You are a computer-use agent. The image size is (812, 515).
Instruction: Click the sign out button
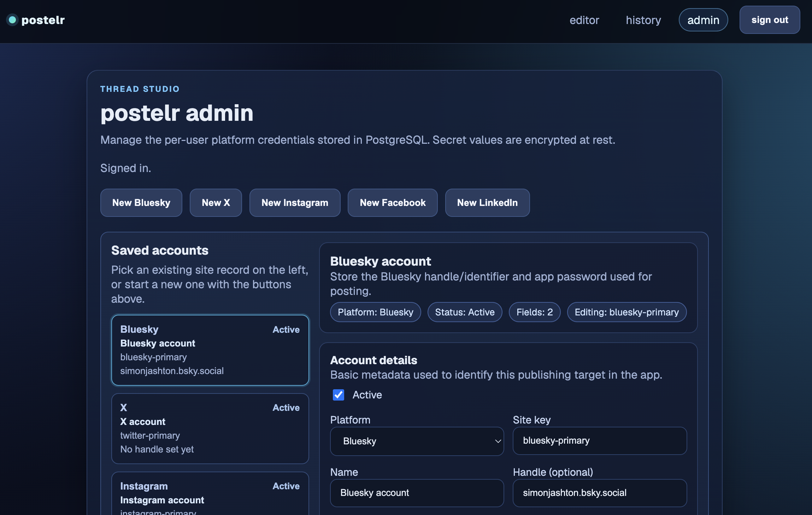coord(770,20)
